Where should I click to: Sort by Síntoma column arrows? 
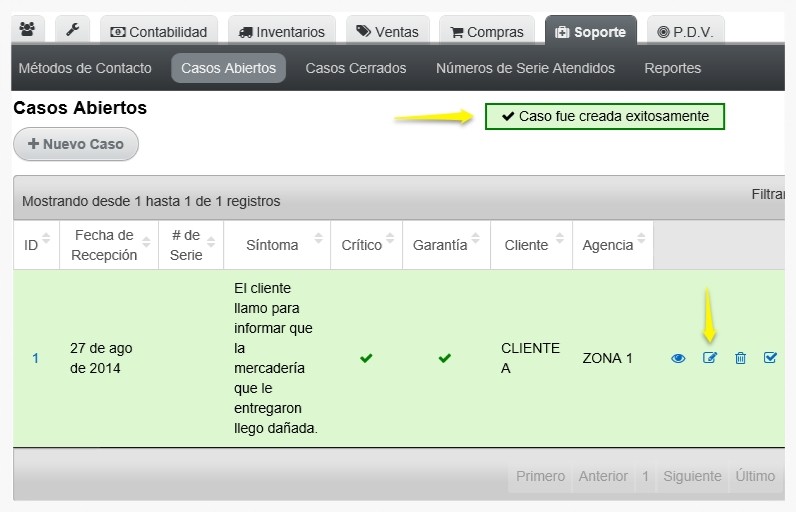318,237
